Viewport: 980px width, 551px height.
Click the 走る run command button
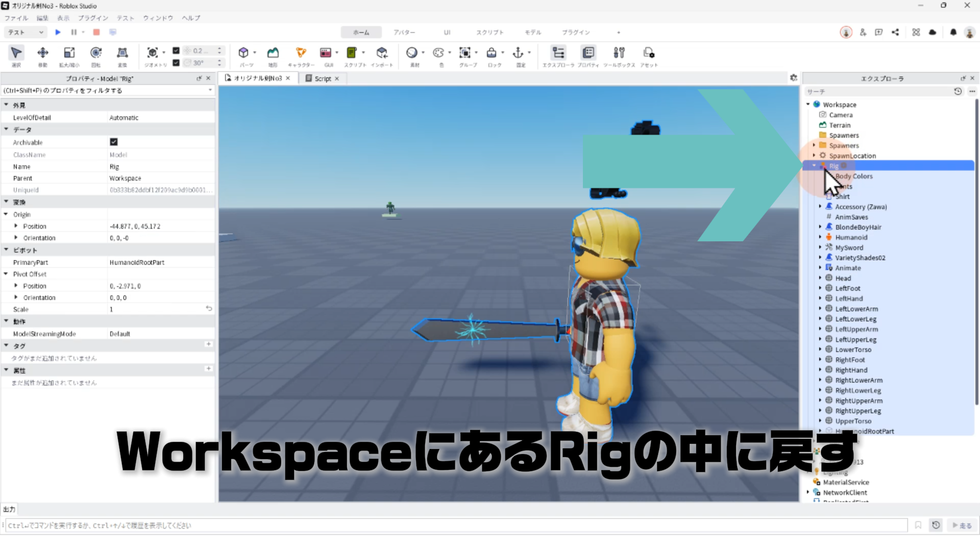962,525
